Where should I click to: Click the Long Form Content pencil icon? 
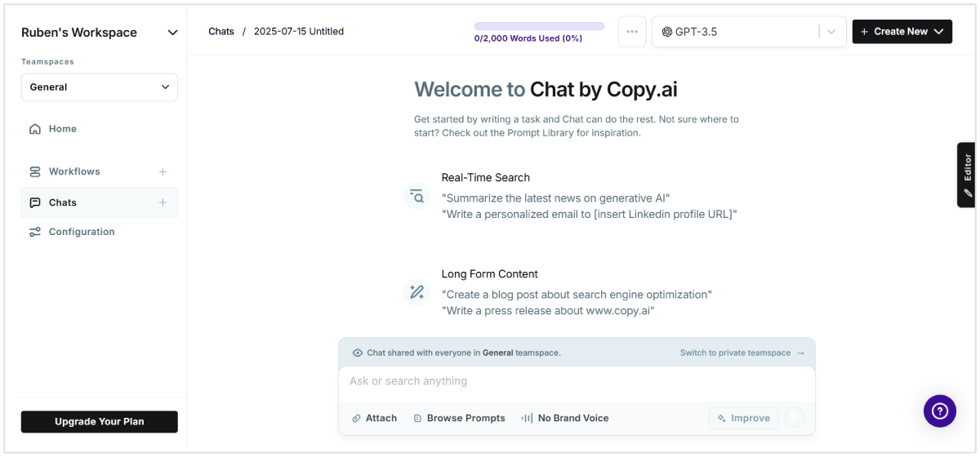[x=417, y=292]
